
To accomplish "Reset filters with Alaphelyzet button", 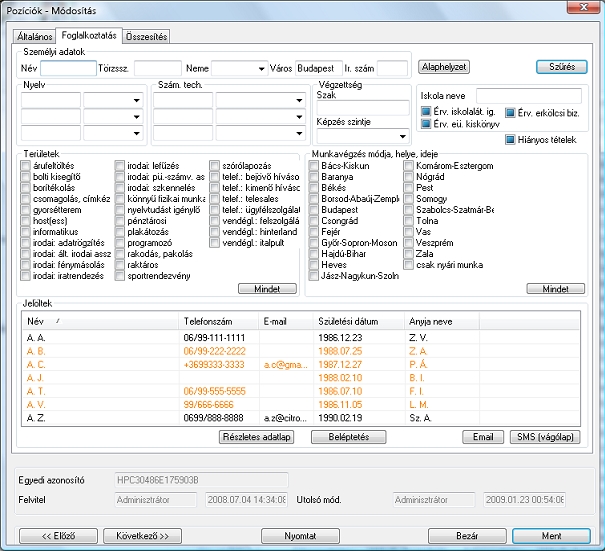I will 444,67.
